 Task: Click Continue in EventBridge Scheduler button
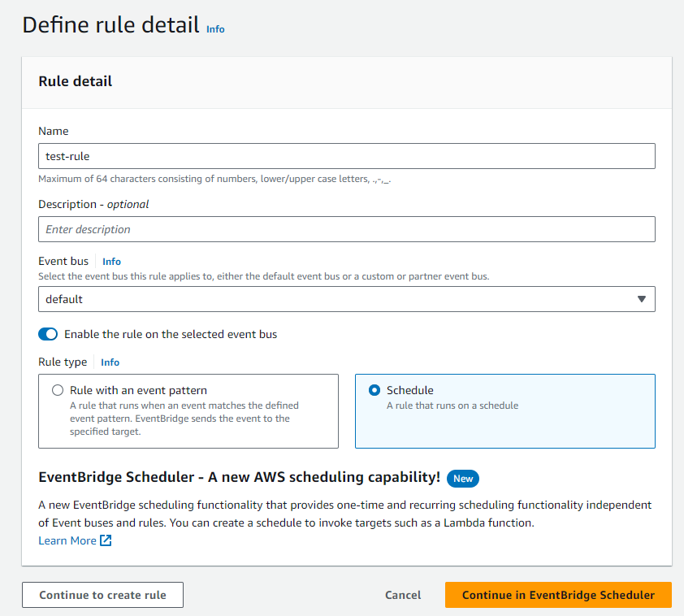(x=558, y=595)
